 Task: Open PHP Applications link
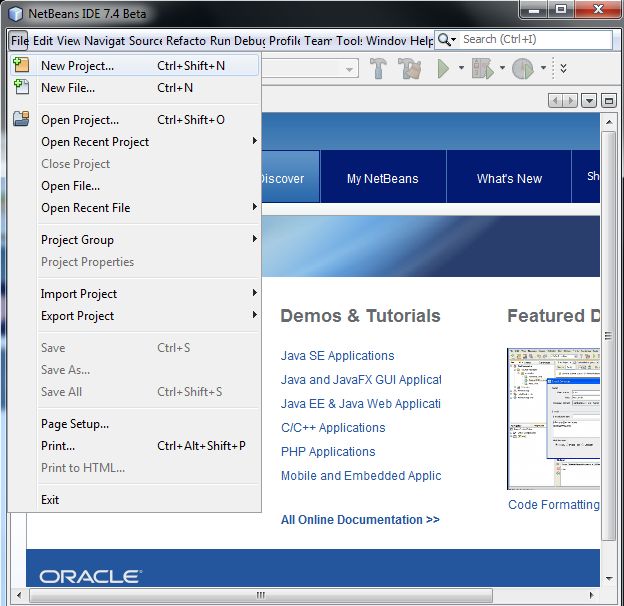click(x=328, y=452)
